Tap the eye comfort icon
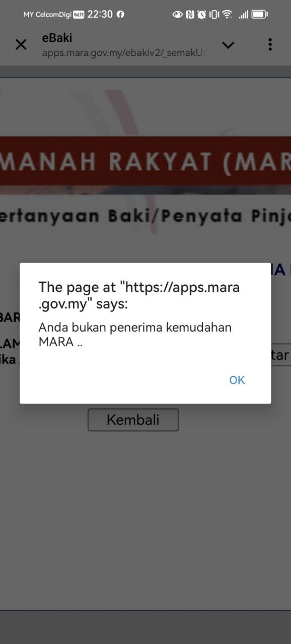Image resolution: width=291 pixels, height=644 pixels. (177, 15)
